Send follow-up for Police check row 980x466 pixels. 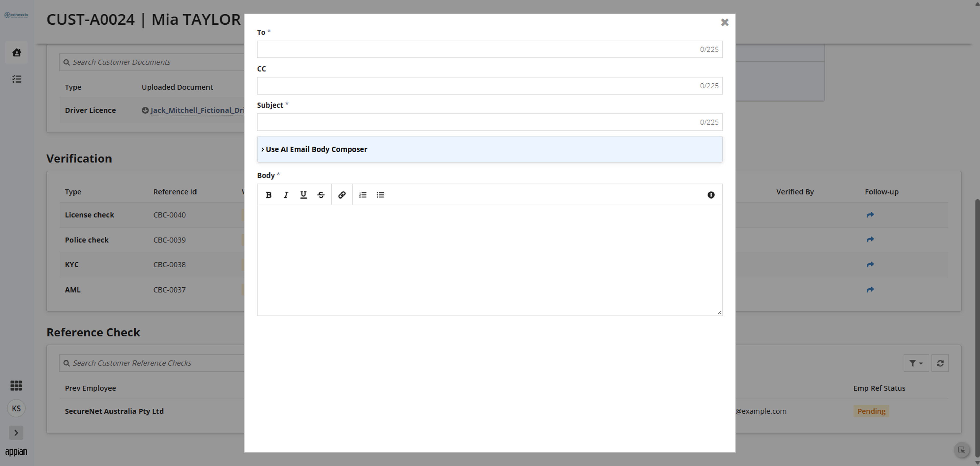pos(870,240)
